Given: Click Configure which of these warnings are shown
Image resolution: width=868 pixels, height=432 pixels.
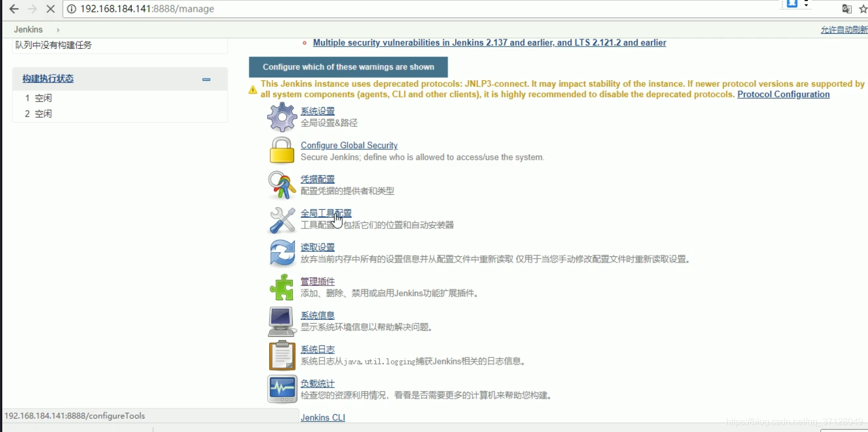Looking at the screenshot, I should [348, 67].
